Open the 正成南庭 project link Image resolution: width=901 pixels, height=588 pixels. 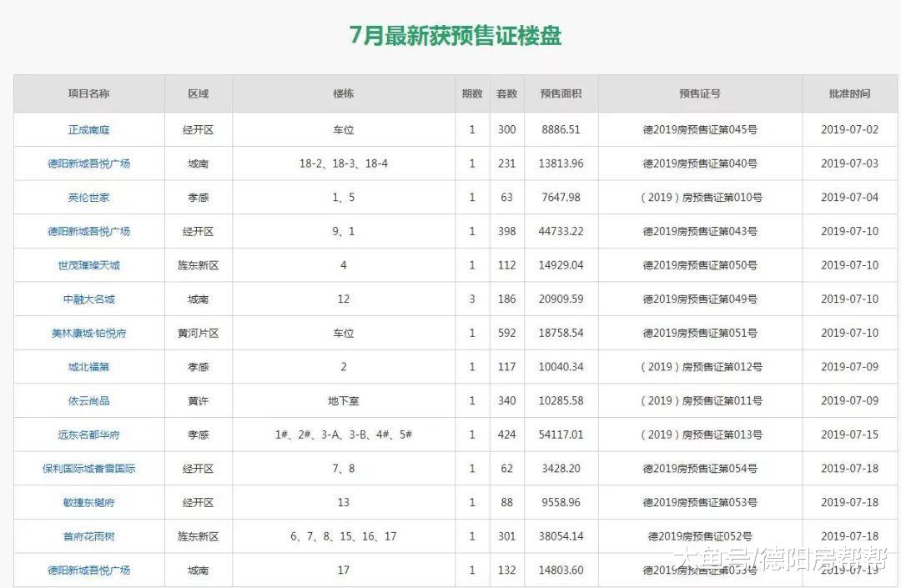point(88,129)
